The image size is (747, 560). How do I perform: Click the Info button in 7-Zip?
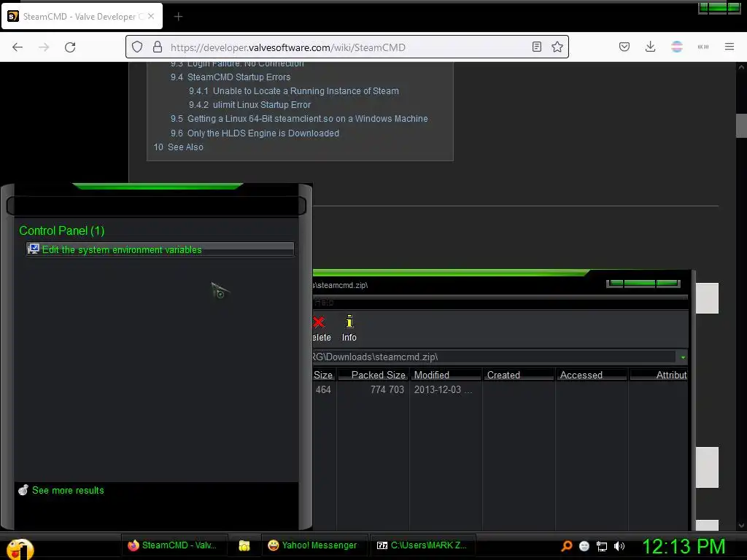click(x=349, y=329)
